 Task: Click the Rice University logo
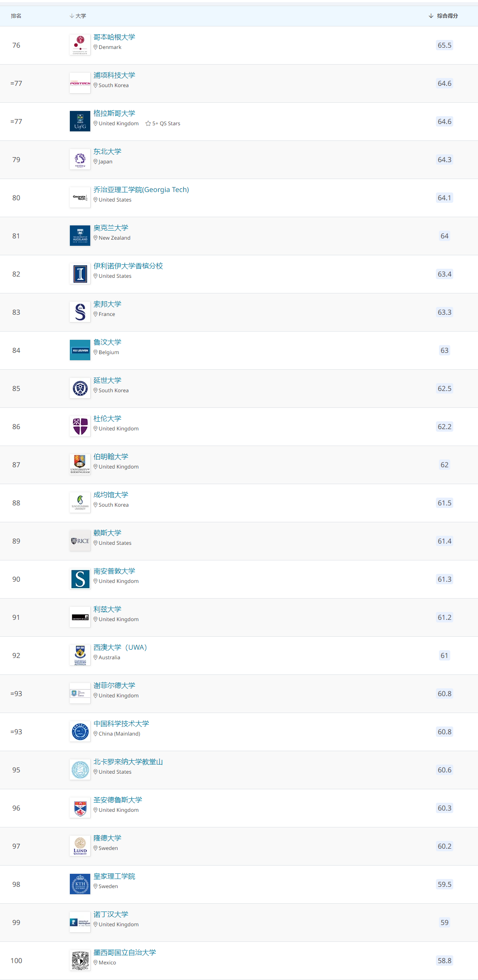coord(80,541)
